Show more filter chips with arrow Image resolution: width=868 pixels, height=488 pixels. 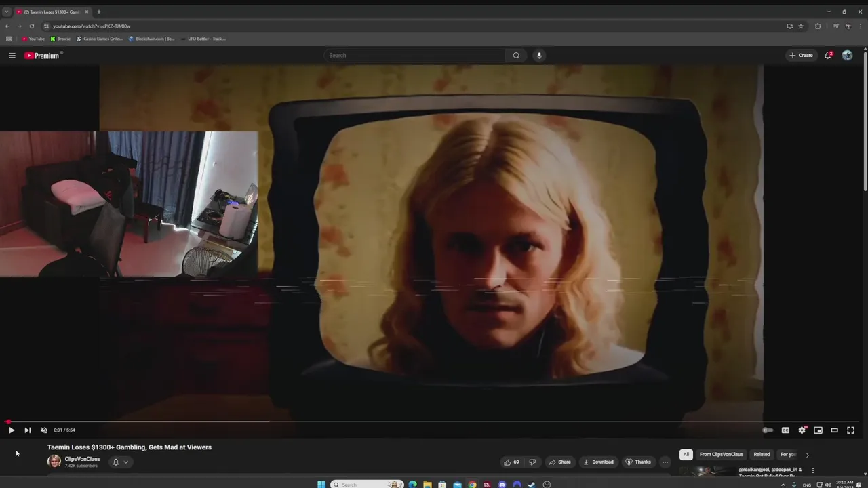point(807,455)
